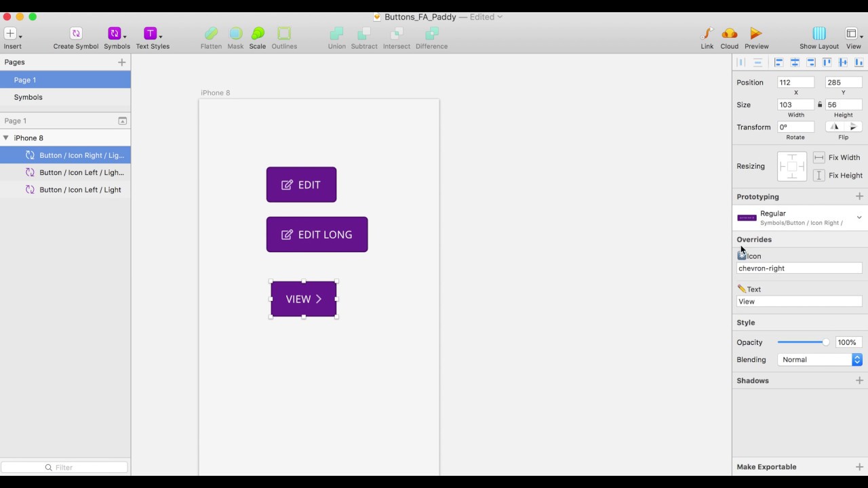868x488 pixels.
Task: Open the Blending mode dropdown
Action: pyautogui.click(x=857, y=359)
